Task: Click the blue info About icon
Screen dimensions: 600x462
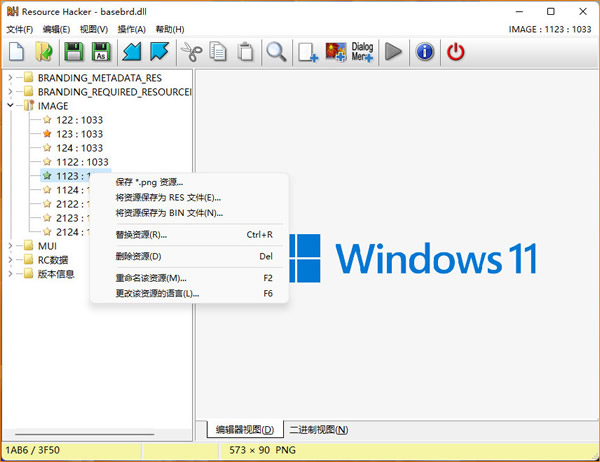Action: point(425,52)
